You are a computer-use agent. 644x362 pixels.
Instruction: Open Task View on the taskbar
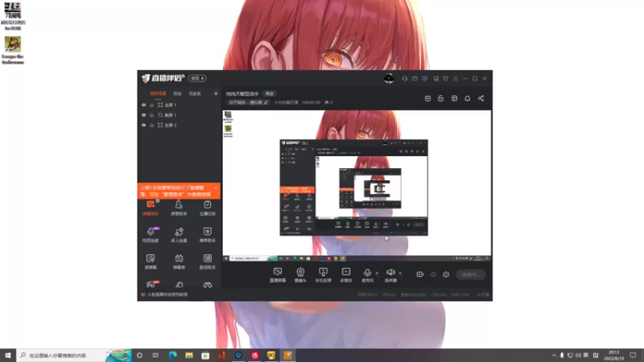(x=155, y=356)
